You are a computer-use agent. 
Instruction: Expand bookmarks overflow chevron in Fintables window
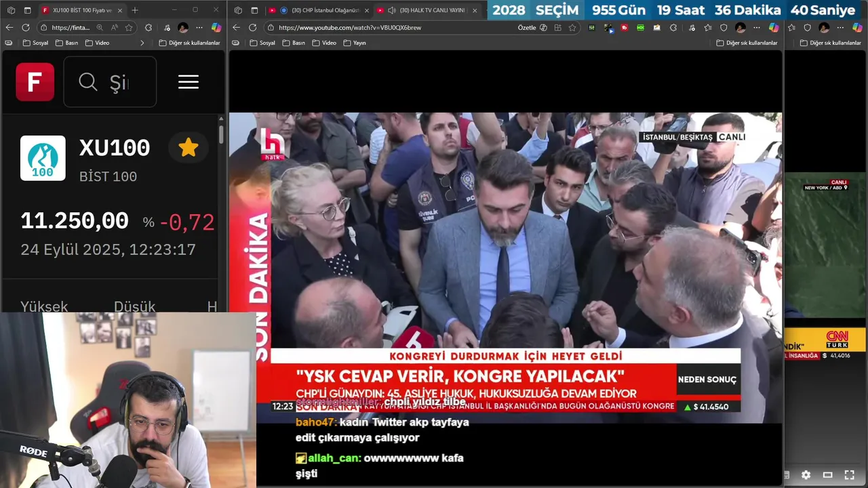coord(142,43)
